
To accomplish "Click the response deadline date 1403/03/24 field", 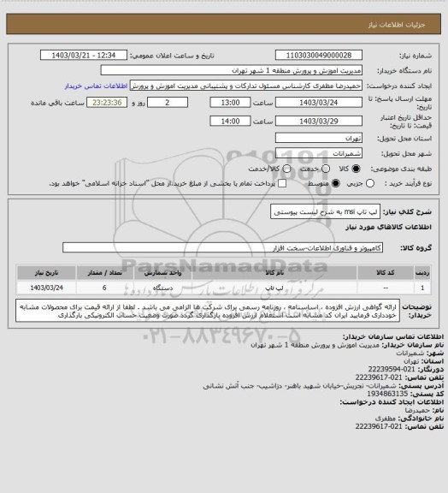I will click(x=319, y=103).
